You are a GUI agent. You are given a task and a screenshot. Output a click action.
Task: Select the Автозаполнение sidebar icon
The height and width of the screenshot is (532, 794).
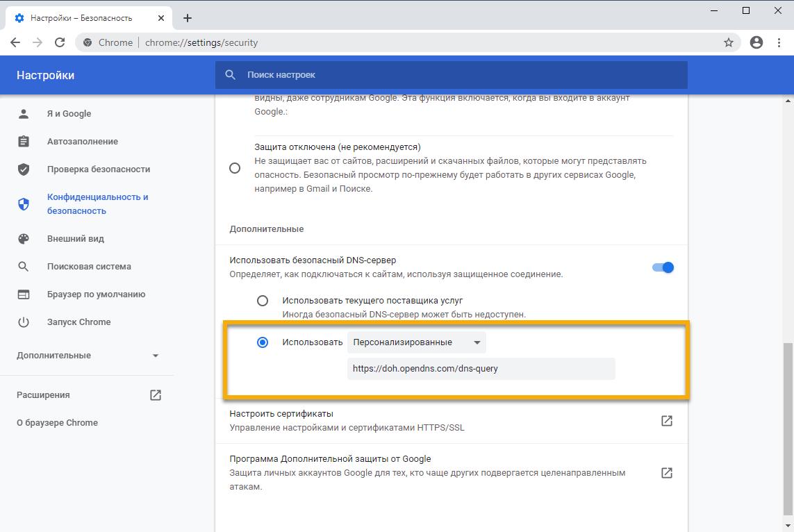click(24, 141)
